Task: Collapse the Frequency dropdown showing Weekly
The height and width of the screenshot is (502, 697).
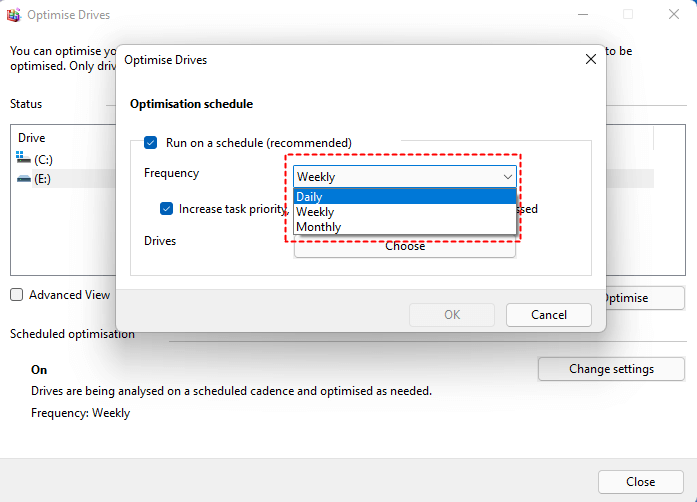Action: (403, 177)
